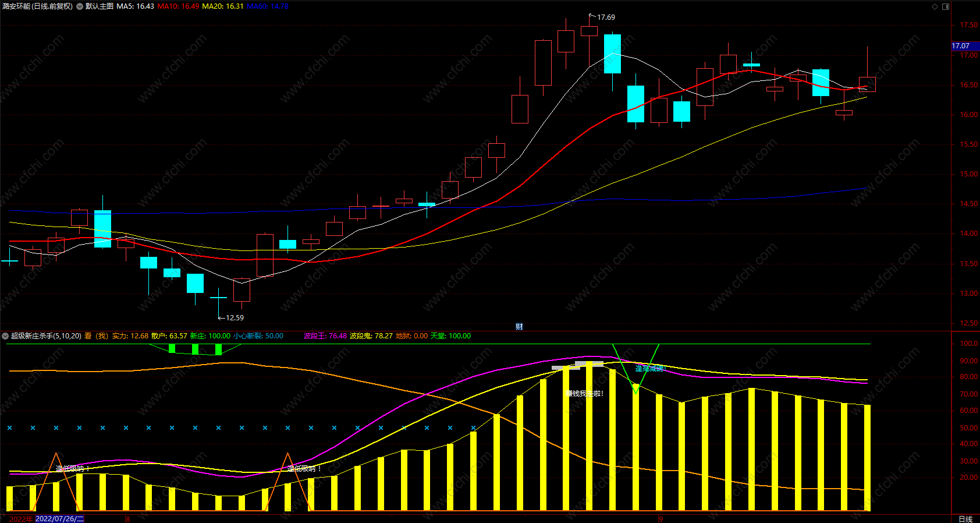Click the 散户: 63.57 readout

pos(169,336)
